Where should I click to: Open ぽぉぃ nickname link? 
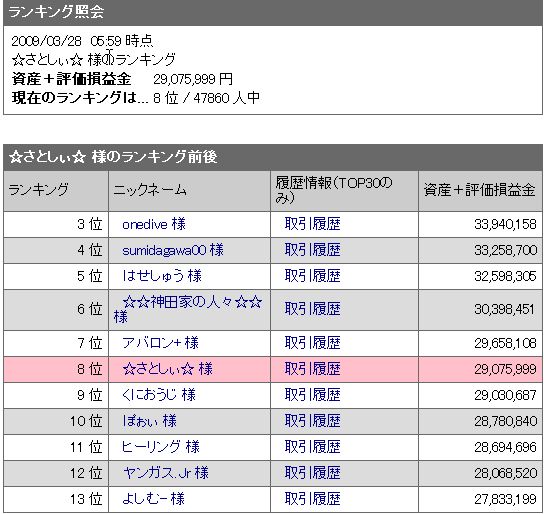[150, 421]
